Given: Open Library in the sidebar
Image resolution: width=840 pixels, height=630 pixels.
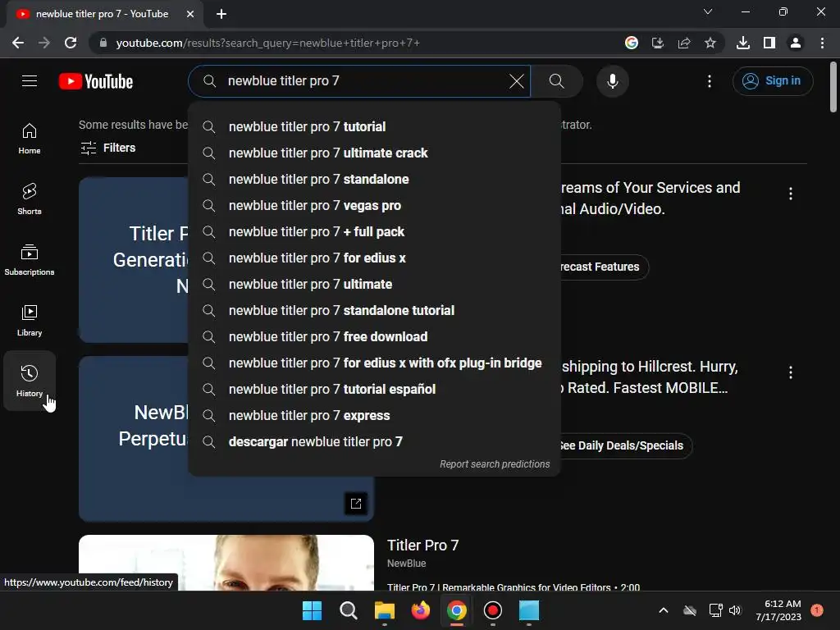Looking at the screenshot, I should coord(30,321).
